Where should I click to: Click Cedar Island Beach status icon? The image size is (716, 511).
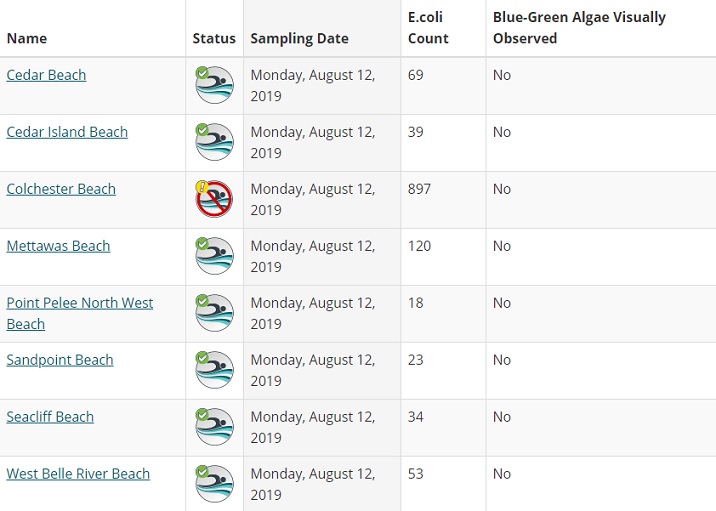click(214, 142)
